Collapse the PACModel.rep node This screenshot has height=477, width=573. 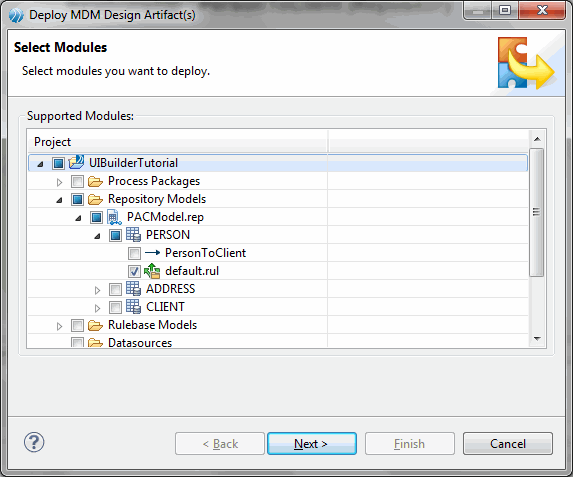[x=78, y=218]
